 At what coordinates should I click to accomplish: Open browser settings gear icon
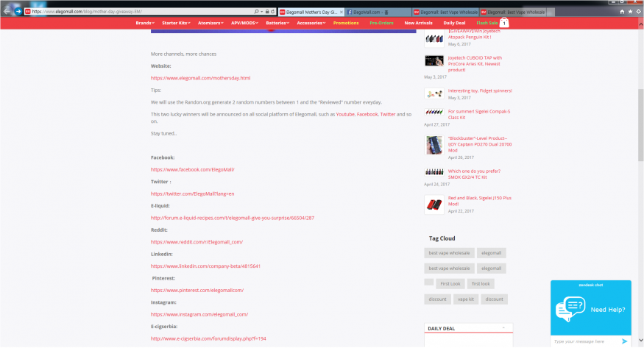pyautogui.click(x=638, y=12)
